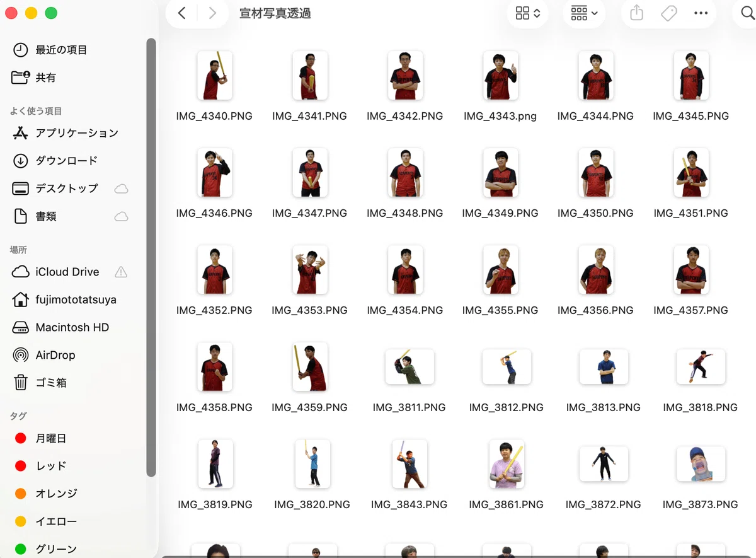Select thumbnail of IMG_4357.PNG
Image resolution: width=756 pixels, height=558 pixels.
click(x=691, y=270)
